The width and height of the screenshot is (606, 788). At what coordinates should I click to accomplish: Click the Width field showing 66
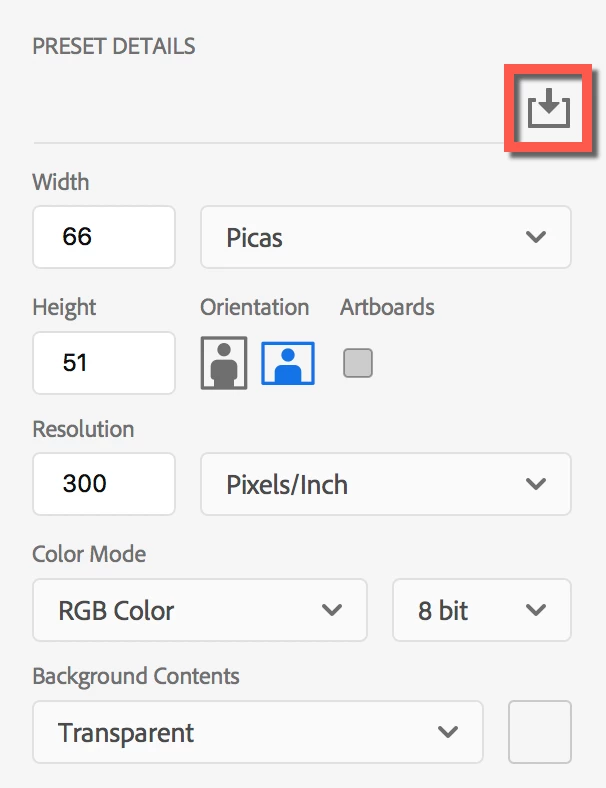click(x=104, y=238)
